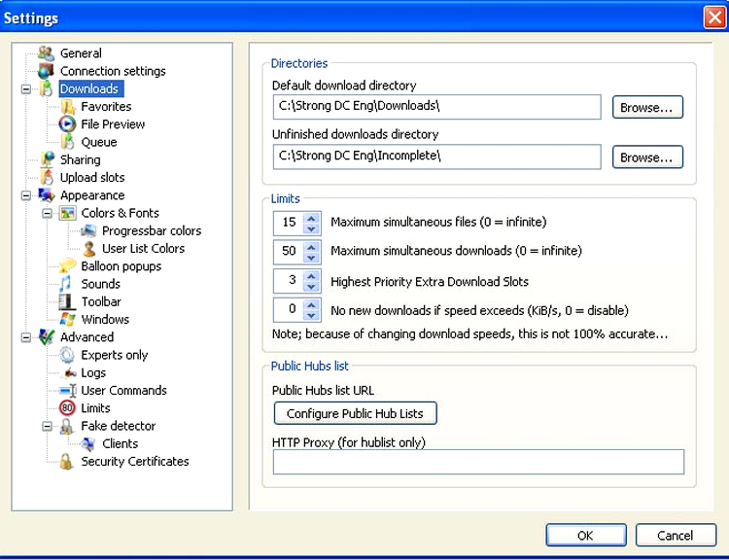729x560 pixels.
Task: Click the Favorites star folder icon
Action: [67, 107]
